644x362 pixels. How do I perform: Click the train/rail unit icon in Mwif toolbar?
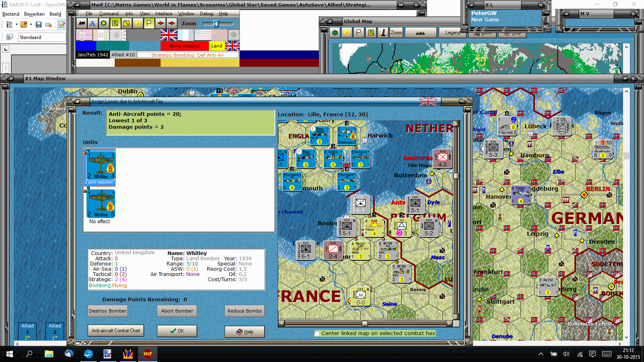click(x=82, y=23)
